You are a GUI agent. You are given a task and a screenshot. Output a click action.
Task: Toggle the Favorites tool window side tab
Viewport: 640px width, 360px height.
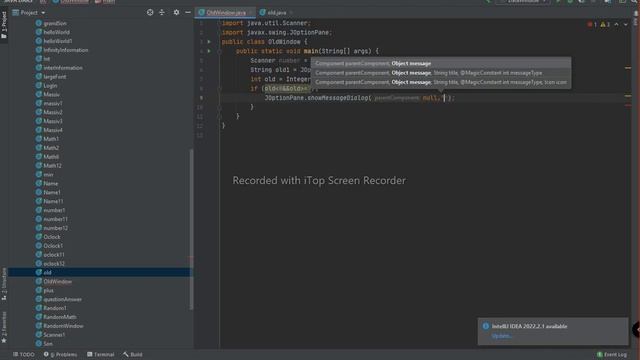[x=4, y=327]
